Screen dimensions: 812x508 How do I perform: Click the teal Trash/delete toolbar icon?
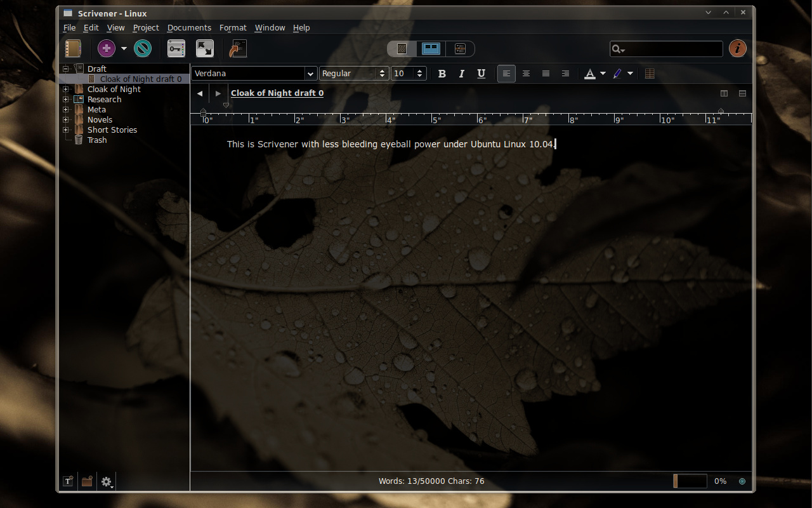[x=143, y=48]
